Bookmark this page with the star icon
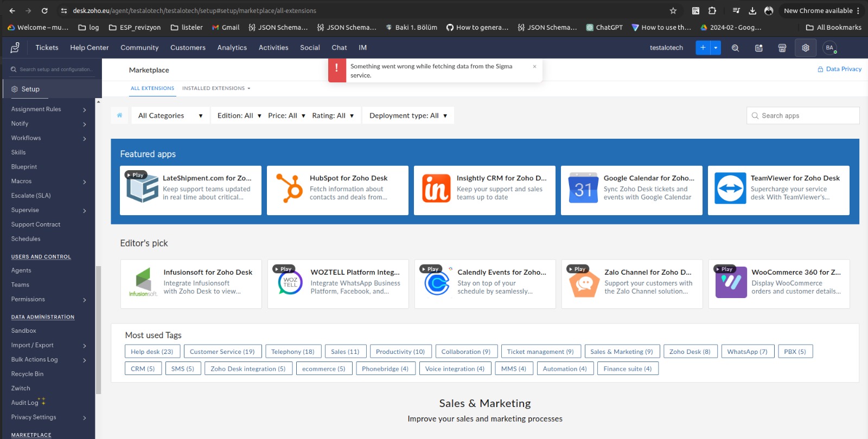 click(x=673, y=10)
